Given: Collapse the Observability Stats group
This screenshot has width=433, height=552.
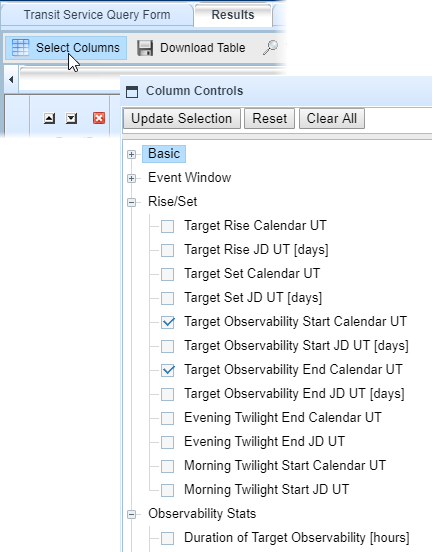Looking at the screenshot, I should tap(131, 514).
